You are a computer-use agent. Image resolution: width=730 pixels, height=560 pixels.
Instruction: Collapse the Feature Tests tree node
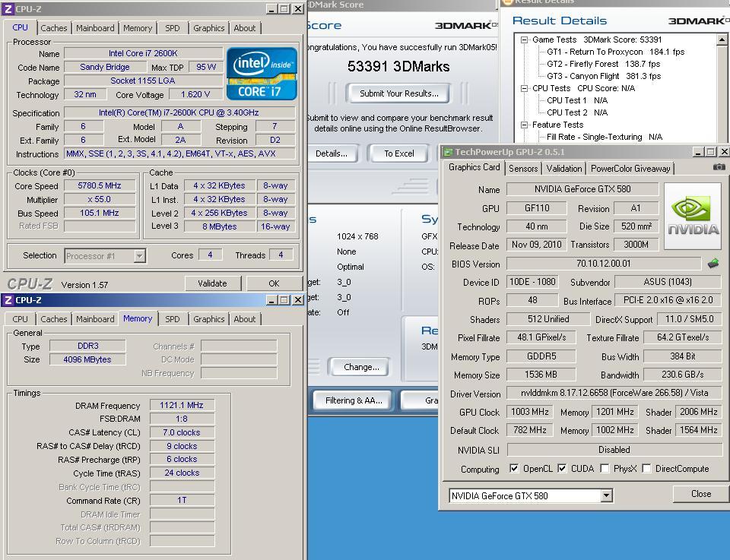coord(524,125)
